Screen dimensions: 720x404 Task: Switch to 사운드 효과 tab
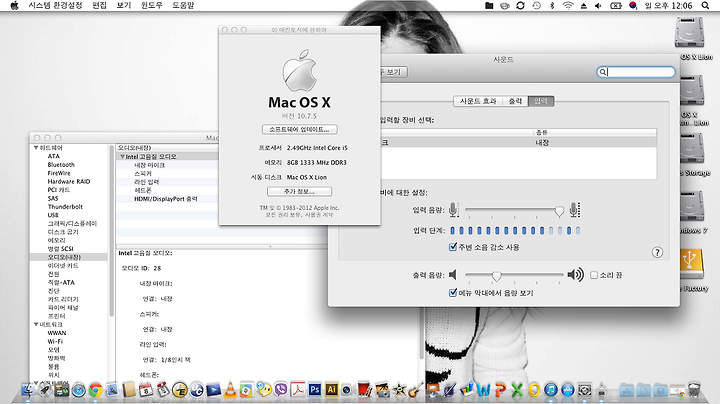point(478,101)
